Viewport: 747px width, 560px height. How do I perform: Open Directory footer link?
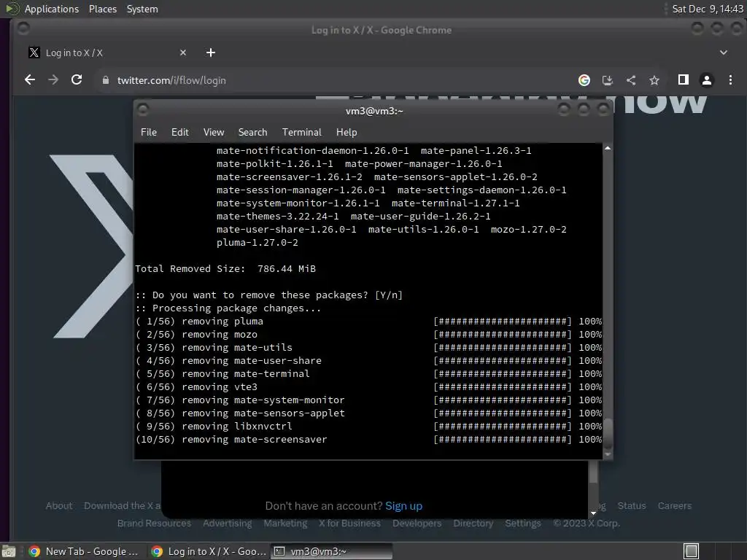473,524
